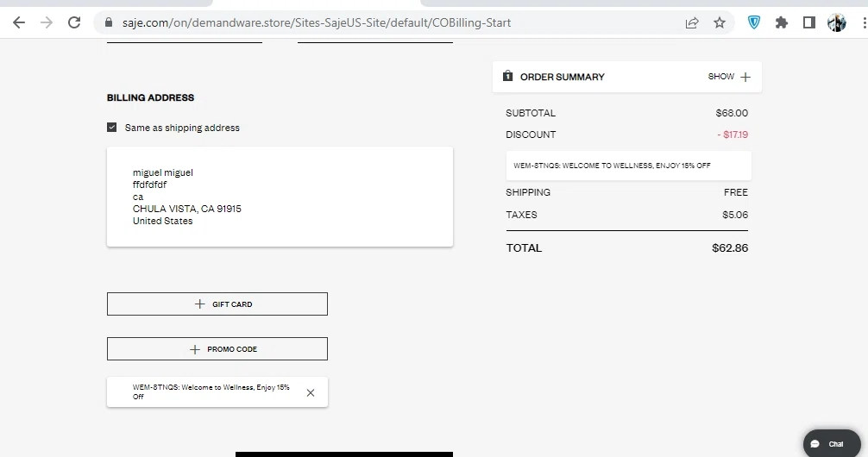Open the Chat support widget

(x=832, y=444)
